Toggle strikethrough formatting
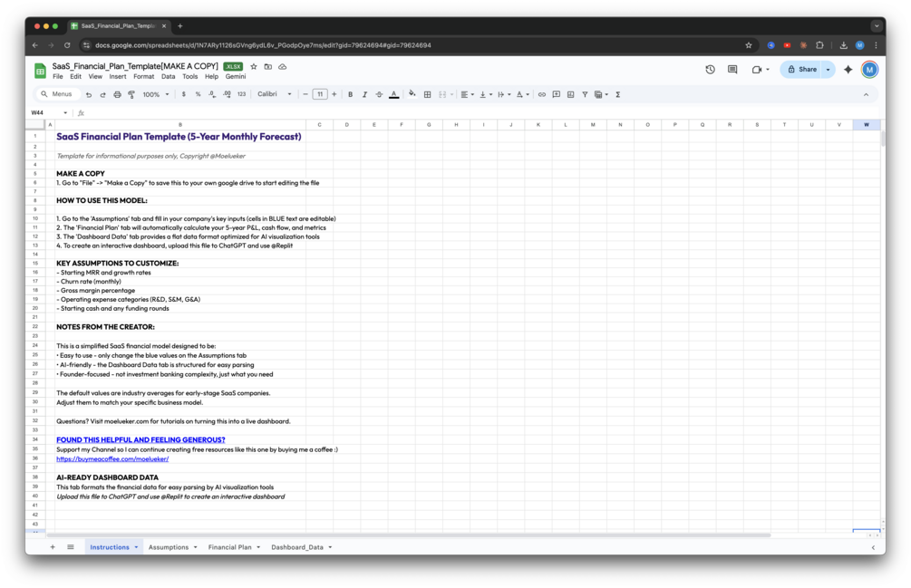This screenshot has width=911, height=588. tap(379, 94)
